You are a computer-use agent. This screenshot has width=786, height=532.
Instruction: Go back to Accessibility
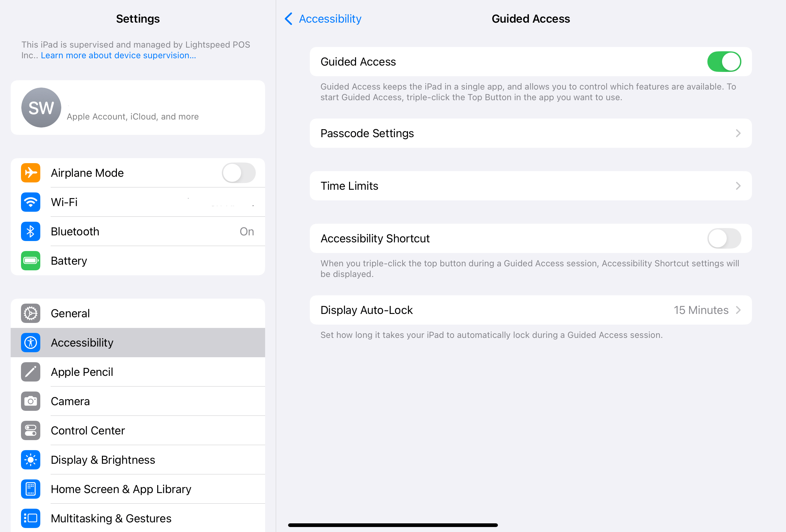click(323, 19)
